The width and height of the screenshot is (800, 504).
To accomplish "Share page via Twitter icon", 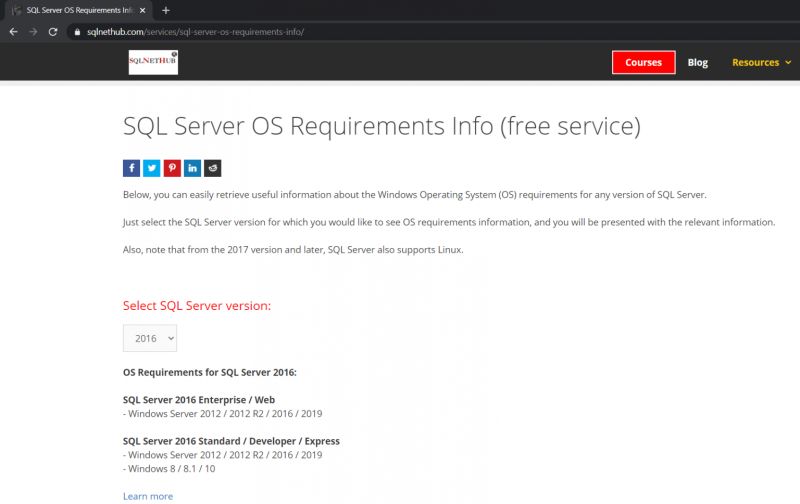I will [x=152, y=168].
